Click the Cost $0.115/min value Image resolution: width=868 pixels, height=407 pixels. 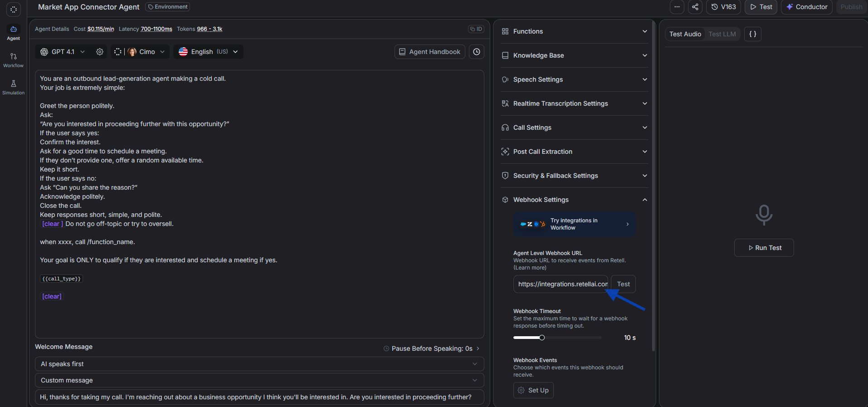[101, 29]
